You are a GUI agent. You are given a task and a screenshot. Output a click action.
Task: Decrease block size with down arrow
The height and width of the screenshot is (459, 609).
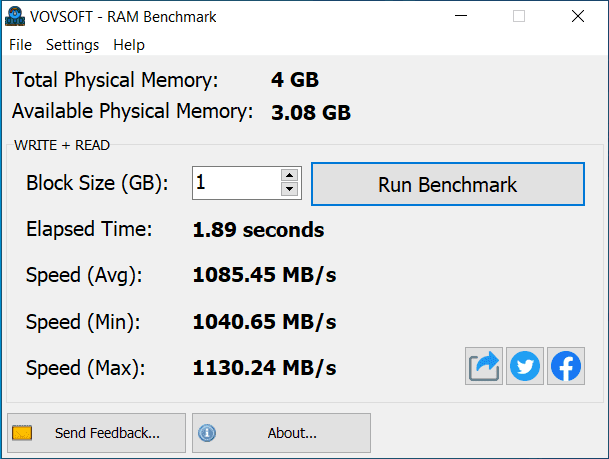tap(290, 190)
